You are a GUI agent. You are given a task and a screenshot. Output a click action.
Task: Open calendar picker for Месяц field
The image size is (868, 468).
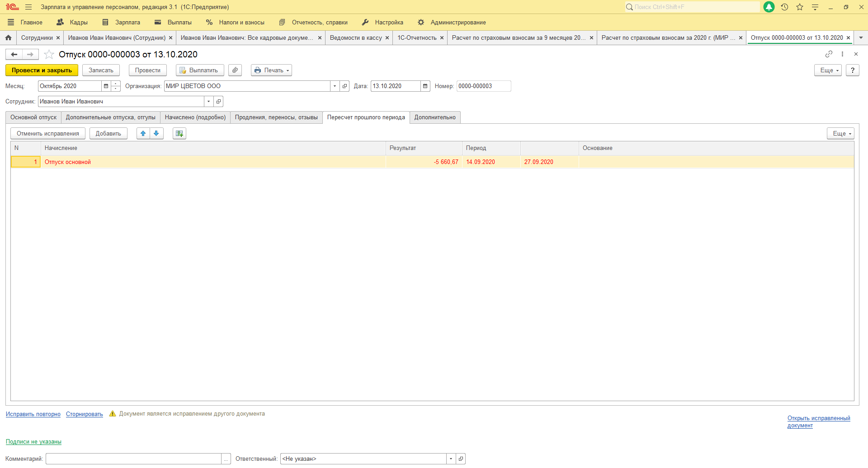[106, 86]
